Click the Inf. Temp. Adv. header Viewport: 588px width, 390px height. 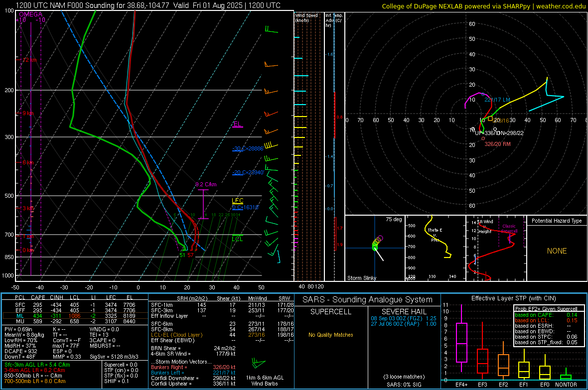pos(334,20)
